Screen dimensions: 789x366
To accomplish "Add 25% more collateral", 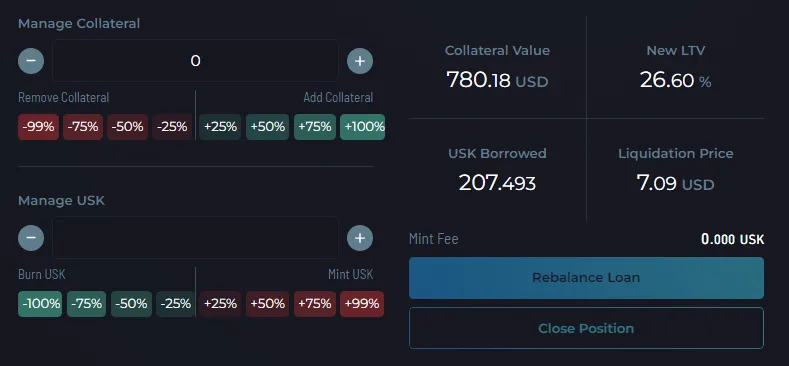I will (x=220, y=127).
